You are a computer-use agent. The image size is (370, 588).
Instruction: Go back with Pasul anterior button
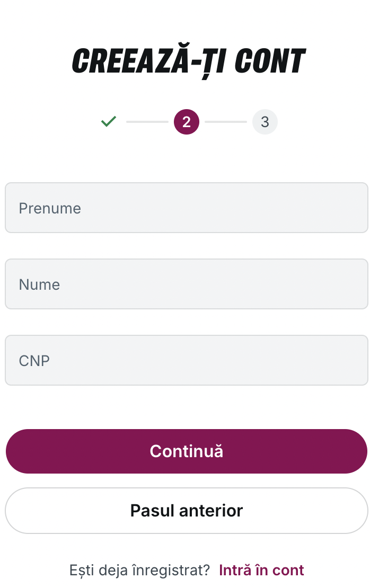(x=187, y=510)
